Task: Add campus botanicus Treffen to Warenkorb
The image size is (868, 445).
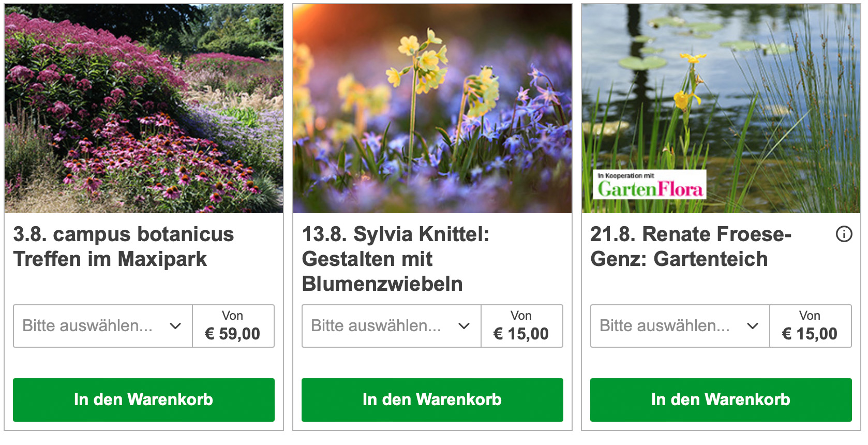Action: click(x=144, y=399)
